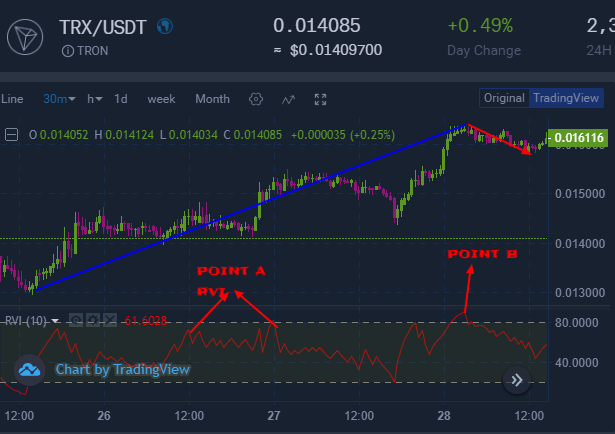Expand the RVI (10) indicator dropdown arrow
The width and height of the screenshot is (615, 434).
pos(55,321)
